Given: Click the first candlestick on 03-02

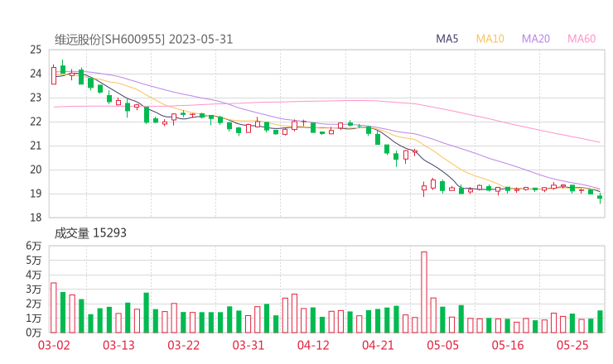Looking at the screenshot, I should point(54,74).
